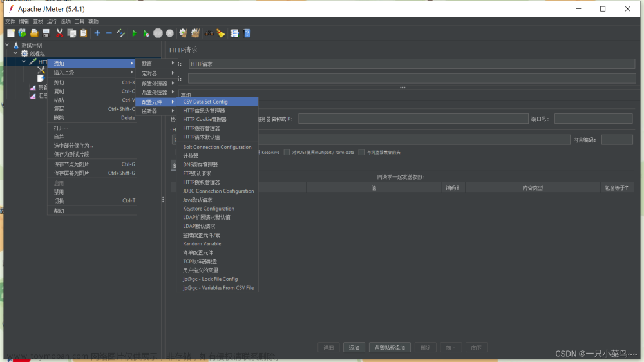
Task: Click the 详细 button
Action: coord(328,348)
